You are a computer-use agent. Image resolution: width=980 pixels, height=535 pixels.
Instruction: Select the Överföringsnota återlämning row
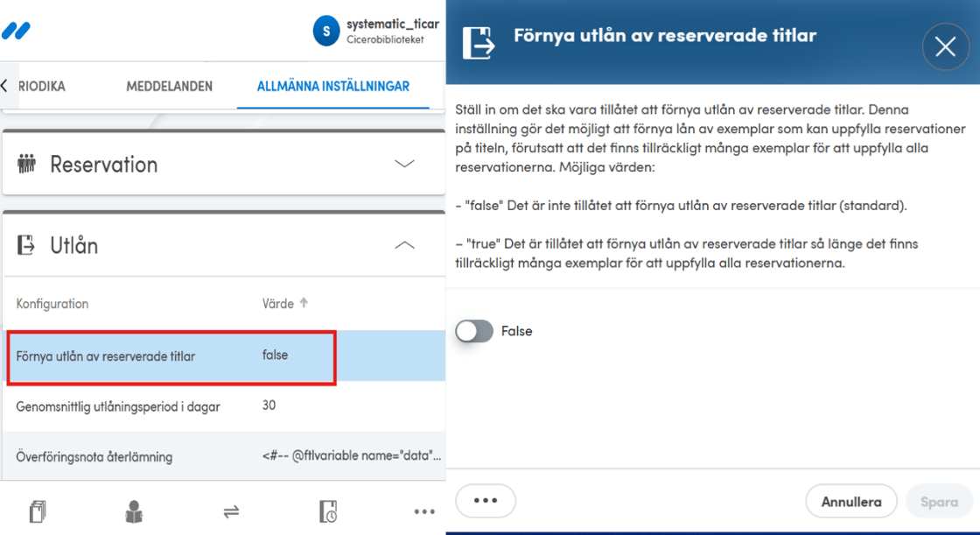(x=224, y=456)
